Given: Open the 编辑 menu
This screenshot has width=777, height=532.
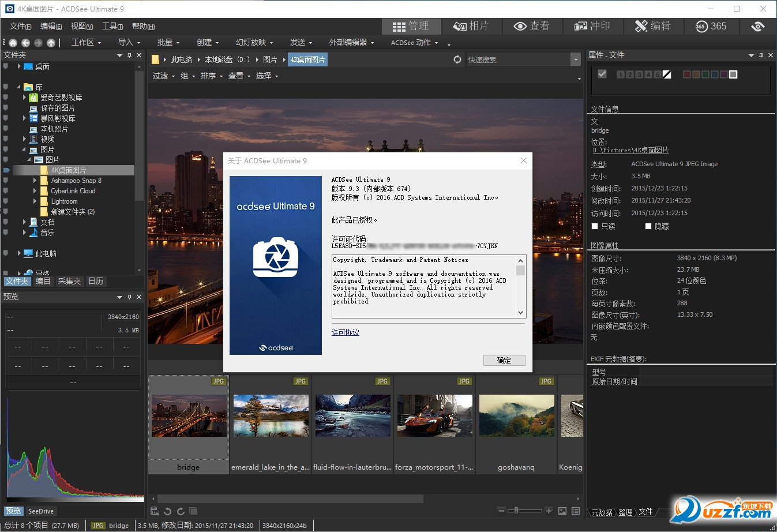Looking at the screenshot, I should point(51,26).
